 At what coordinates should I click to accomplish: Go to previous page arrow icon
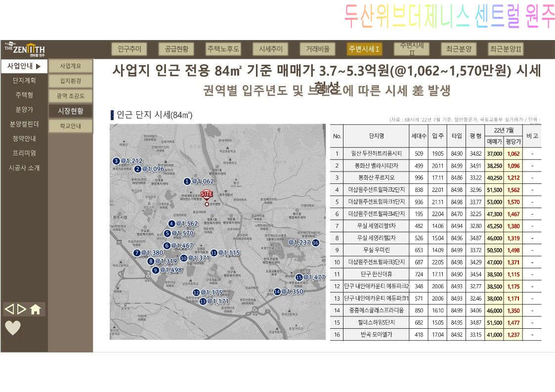click(9, 309)
